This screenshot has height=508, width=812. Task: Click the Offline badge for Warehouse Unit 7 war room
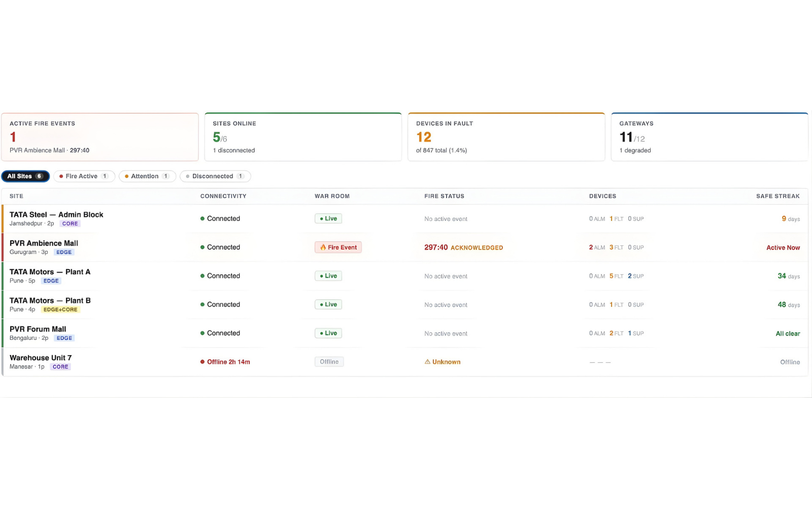[x=329, y=361]
